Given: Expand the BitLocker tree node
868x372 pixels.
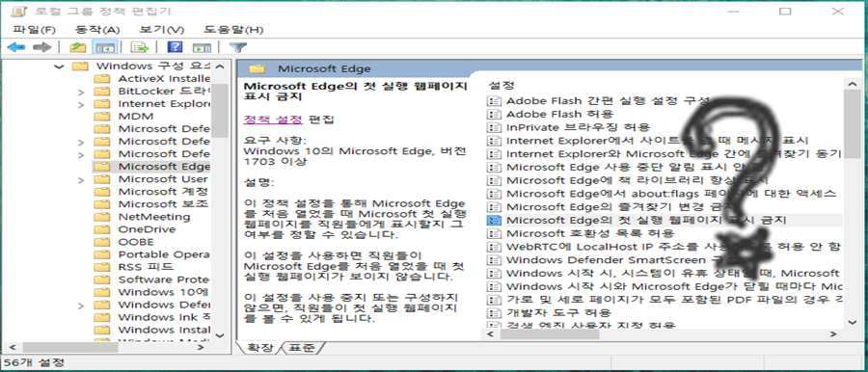Looking at the screenshot, I should point(81,92).
